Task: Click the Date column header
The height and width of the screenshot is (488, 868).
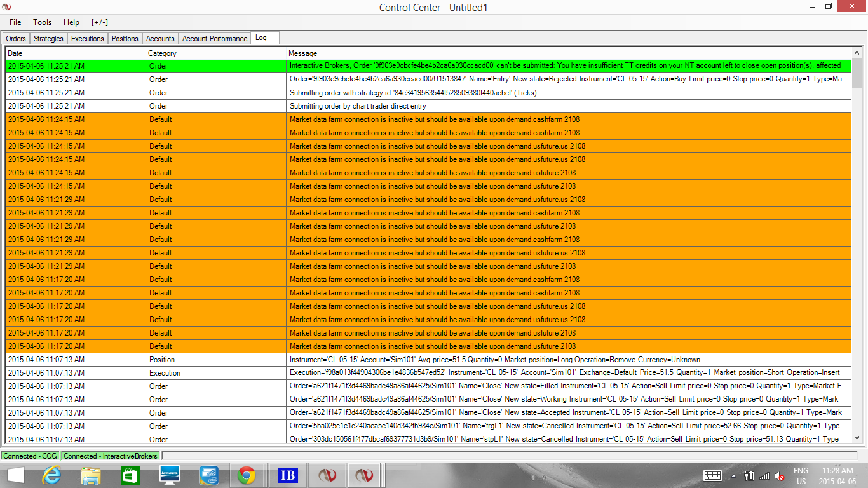Action: coord(76,53)
